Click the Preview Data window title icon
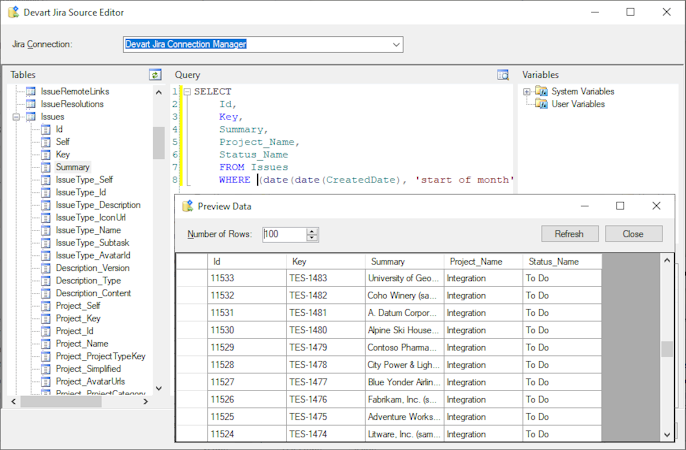This screenshot has width=686, height=450. (187, 206)
